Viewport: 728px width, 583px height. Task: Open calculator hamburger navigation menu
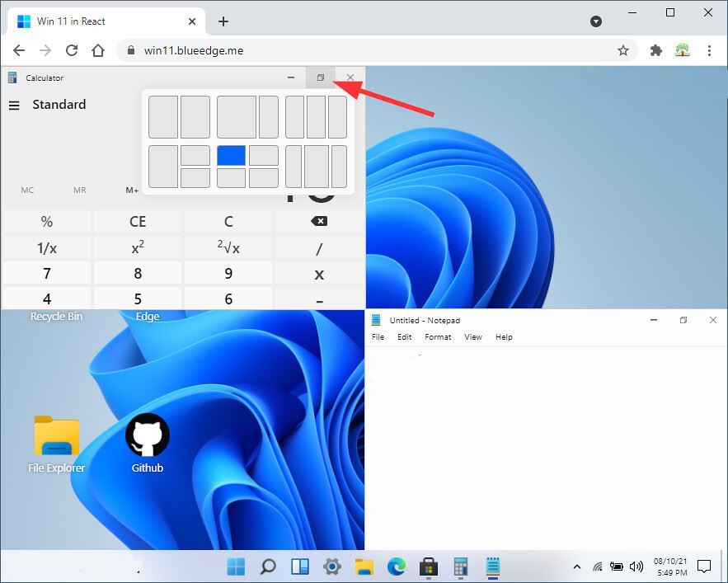pyautogui.click(x=14, y=106)
